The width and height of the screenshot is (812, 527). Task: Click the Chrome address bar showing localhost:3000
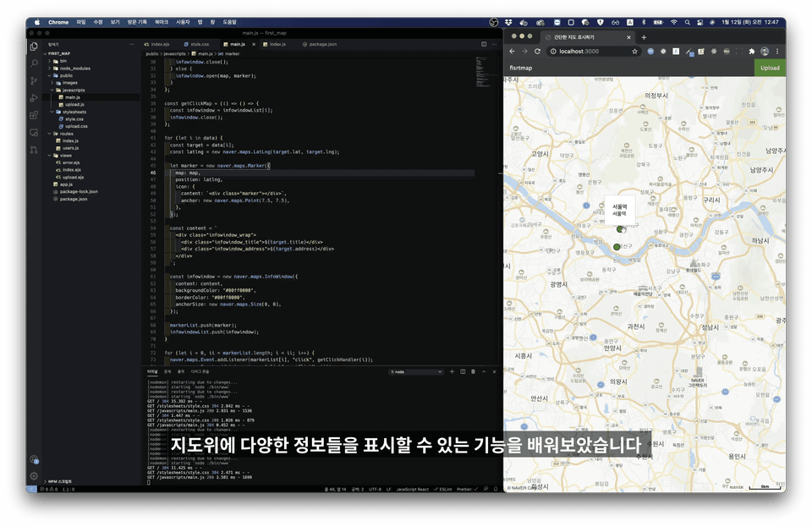(594, 52)
